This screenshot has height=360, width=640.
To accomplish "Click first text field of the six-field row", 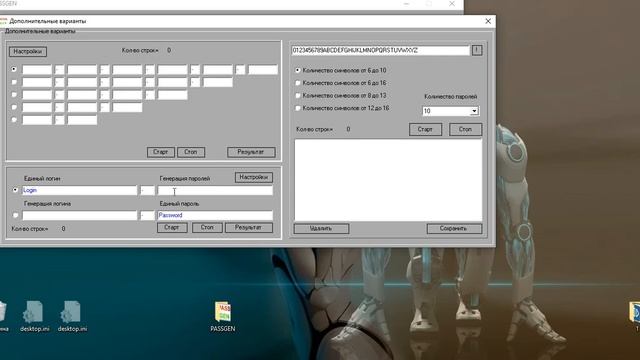I will click(37, 69).
